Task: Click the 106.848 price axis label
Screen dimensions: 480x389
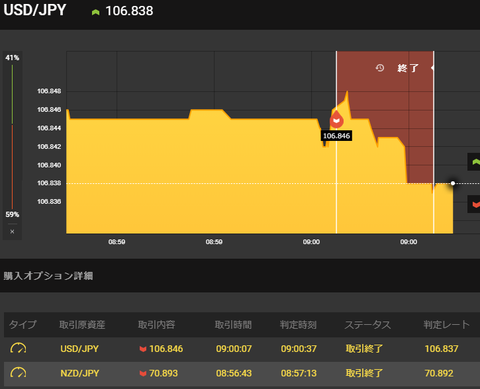Action: pos(49,91)
